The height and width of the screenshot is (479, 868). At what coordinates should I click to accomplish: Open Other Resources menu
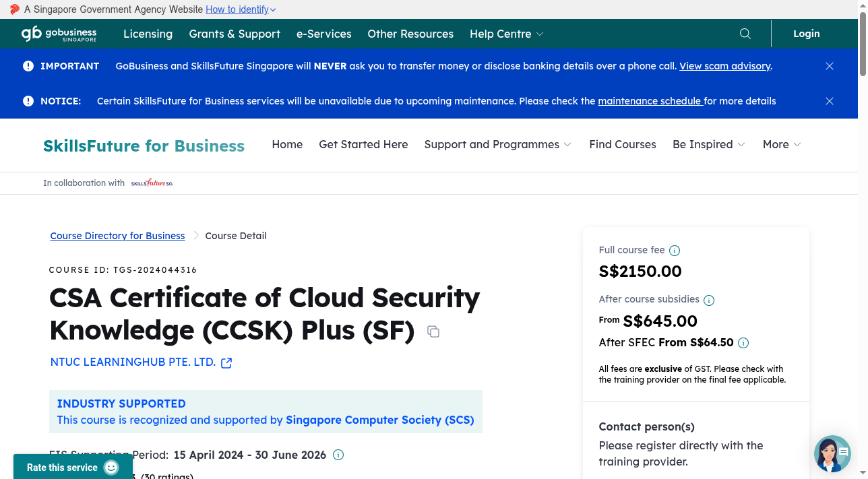point(410,34)
